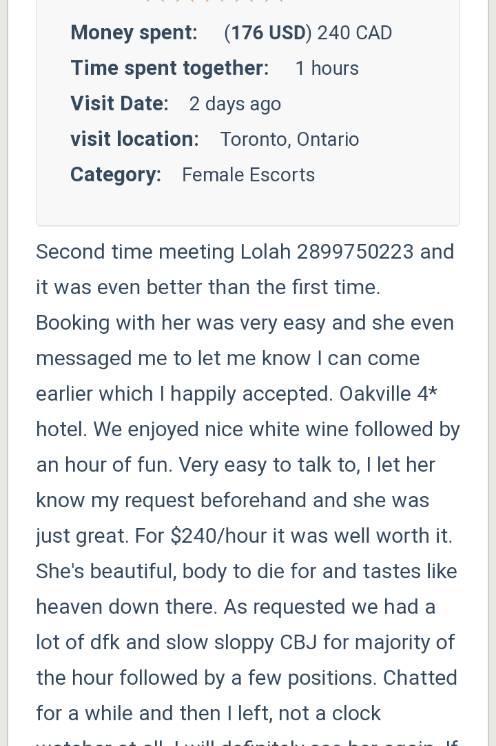Click the 176 USD converted amount
The height and width of the screenshot is (746, 496).
click(268, 33)
